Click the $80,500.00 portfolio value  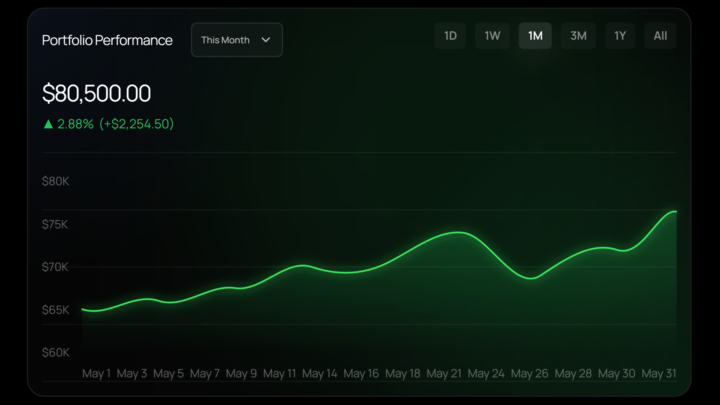(x=96, y=93)
